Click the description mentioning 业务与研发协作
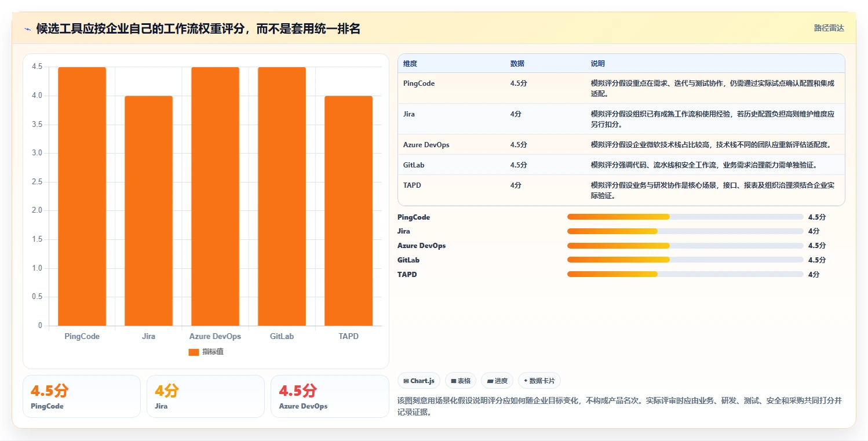This screenshot has height=441, width=868. [713, 191]
